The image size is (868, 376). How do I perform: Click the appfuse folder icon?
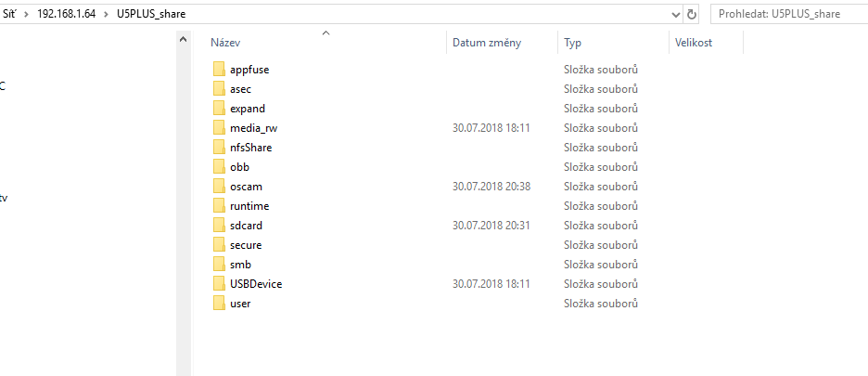[x=219, y=70]
